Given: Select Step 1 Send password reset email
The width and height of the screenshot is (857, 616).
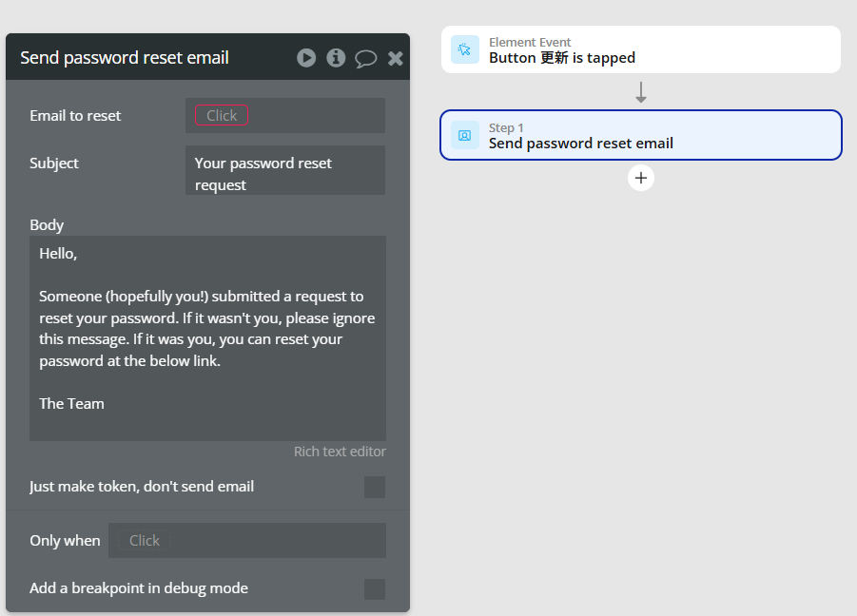Looking at the screenshot, I should pos(641,135).
